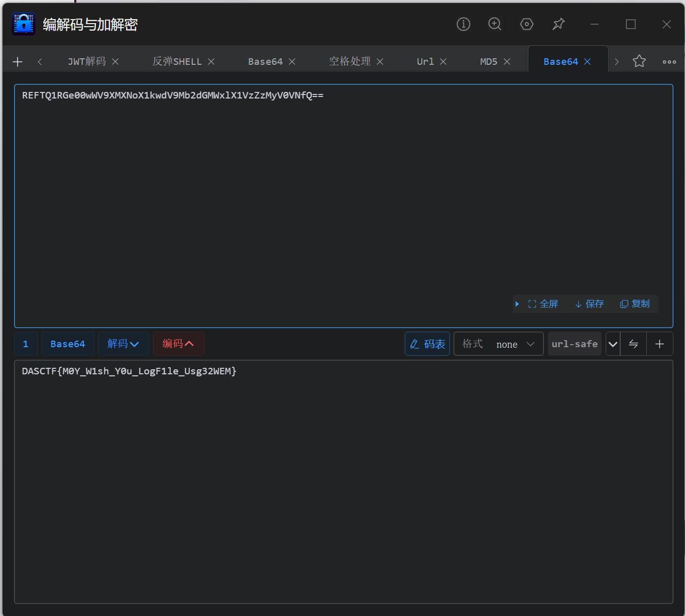Viewport: 685px width, 616px height.
Task: Switch to the 空格处理 tab
Action: (x=350, y=61)
